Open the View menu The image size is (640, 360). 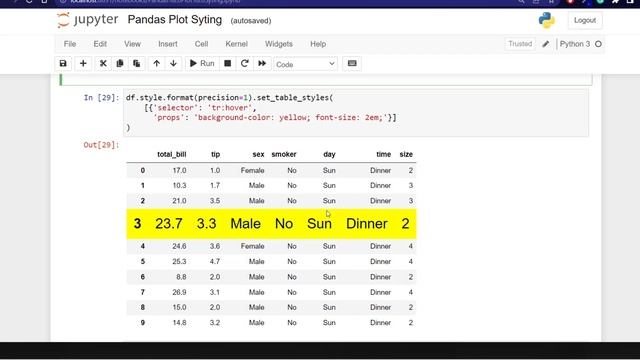132,44
